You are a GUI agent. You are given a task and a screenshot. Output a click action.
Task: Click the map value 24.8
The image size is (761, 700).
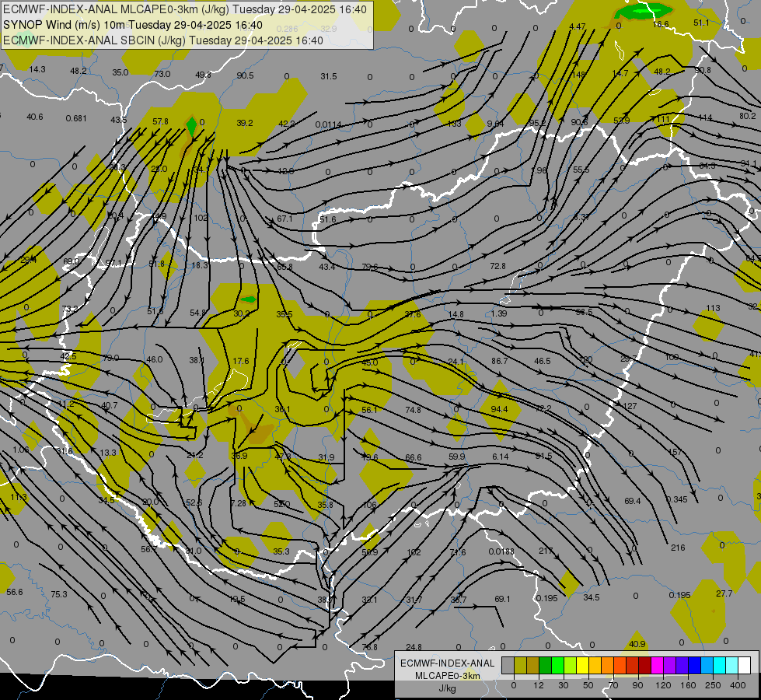tap(414, 647)
